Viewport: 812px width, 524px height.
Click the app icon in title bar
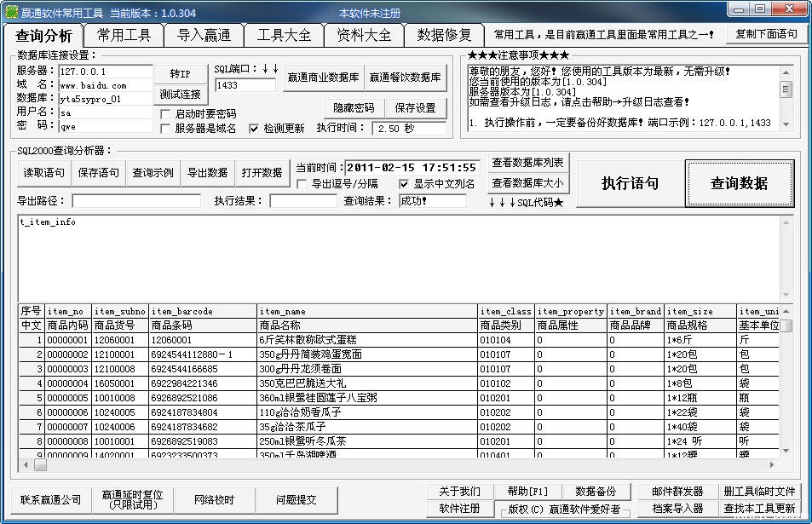pos(11,12)
